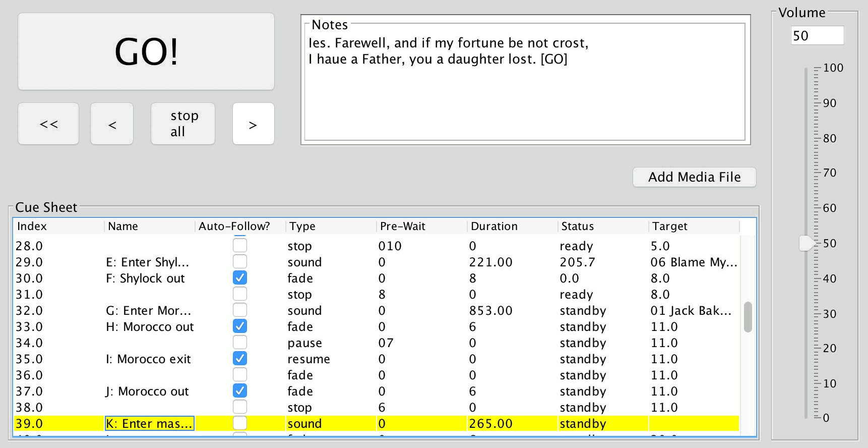The image size is (868, 448).
Task: Uncheck Auto-Follow for J: Morocco out
Action: (x=240, y=391)
